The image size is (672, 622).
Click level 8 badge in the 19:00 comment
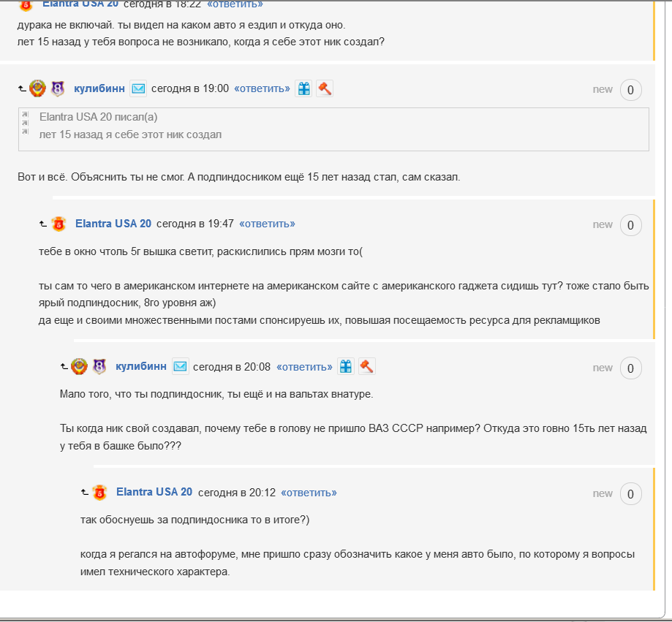point(58,88)
